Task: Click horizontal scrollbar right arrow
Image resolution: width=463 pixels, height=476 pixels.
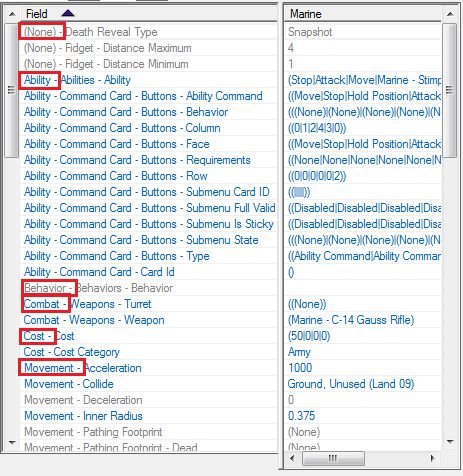Action: pyautogui.click(x=433, y=458)
